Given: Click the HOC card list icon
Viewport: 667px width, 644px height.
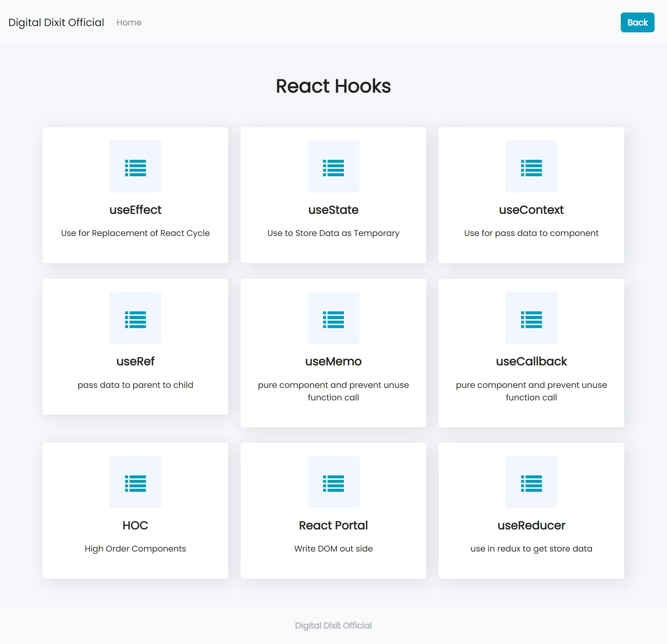Looking at the screenshot, I should 135,483.
